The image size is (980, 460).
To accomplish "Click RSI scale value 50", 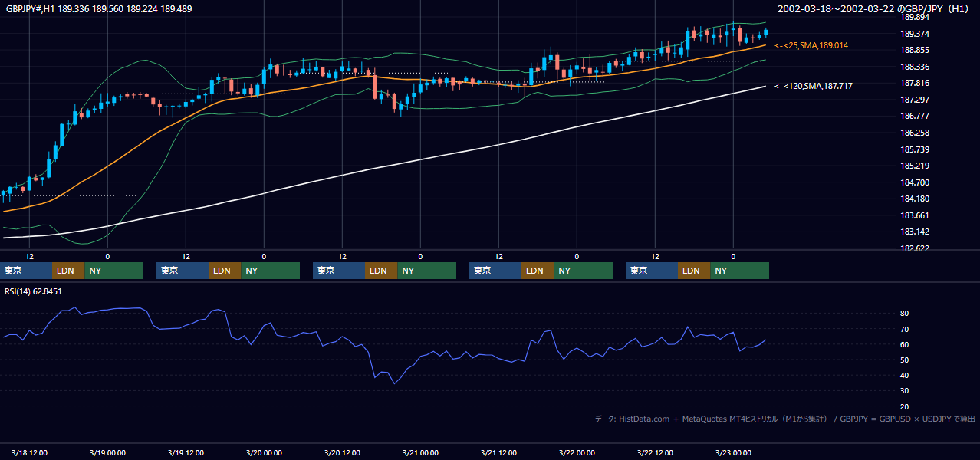I will tap(905, 360).
